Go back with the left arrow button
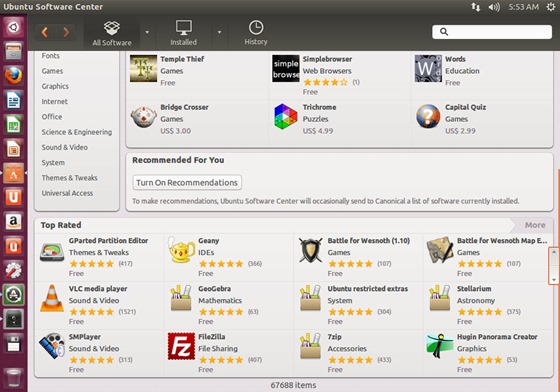The height and width of the screenshot is (392, 560). coord(45,32)
